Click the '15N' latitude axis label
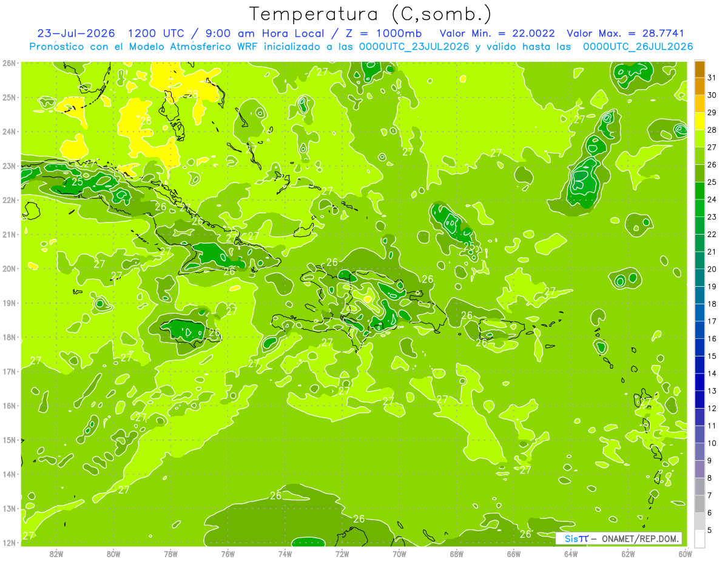Screen dimensions: 728x562 pyautogui.click(x=8, y=440)
